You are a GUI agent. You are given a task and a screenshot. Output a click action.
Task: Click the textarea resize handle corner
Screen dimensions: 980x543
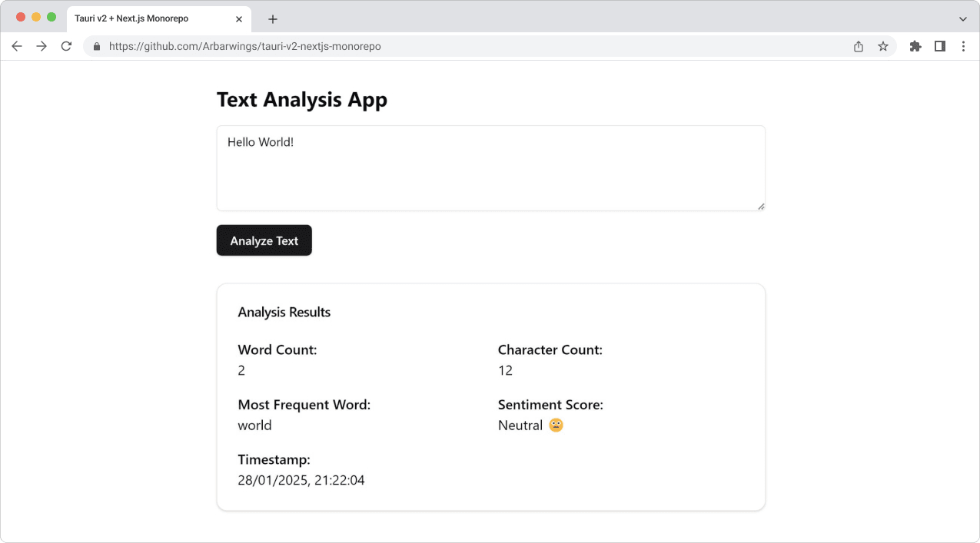(760, 206)
